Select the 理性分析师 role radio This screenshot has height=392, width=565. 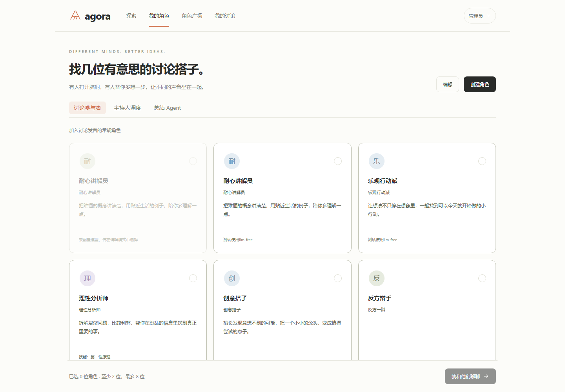click(x=193, y=278)
